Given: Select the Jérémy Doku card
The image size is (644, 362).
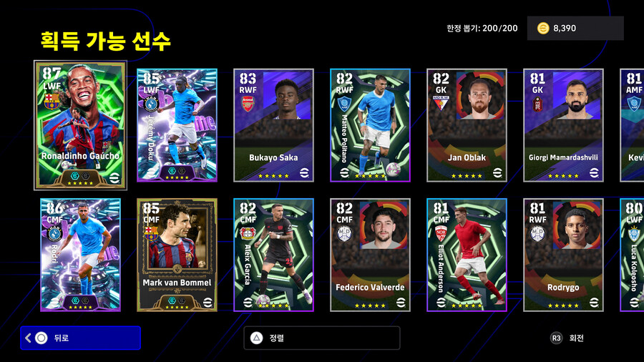Looking at the screenshot, I should click(x=177, y=125).
